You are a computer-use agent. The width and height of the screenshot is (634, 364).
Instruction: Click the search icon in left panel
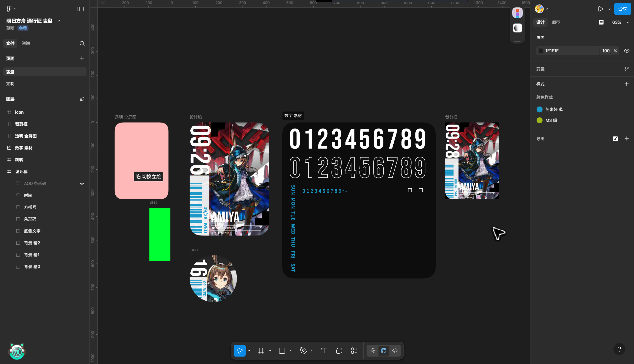coord(82,44)
